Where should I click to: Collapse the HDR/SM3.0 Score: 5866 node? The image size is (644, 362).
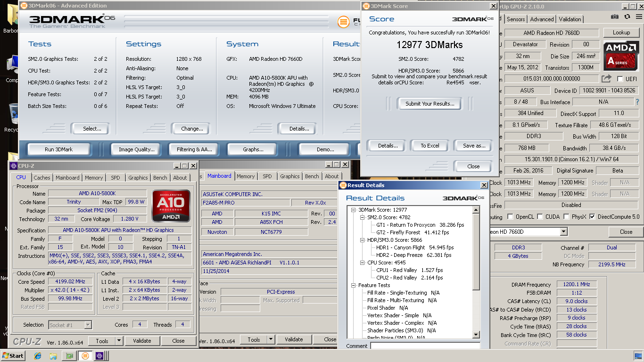point(362,240)
